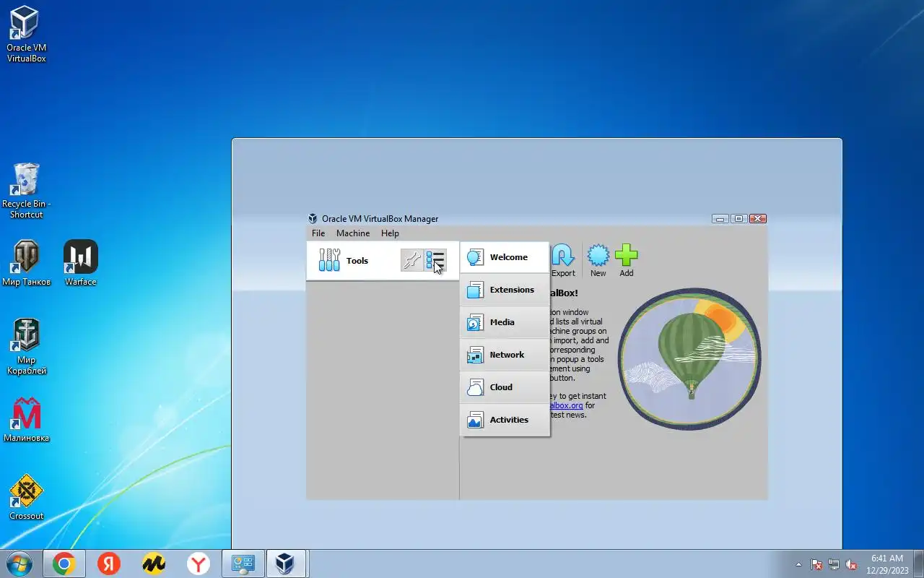Click the red Яндекс taskbar icon
The width and height of the screenshot is (924, 578).
pyautogui.click(x=109, y=564)
